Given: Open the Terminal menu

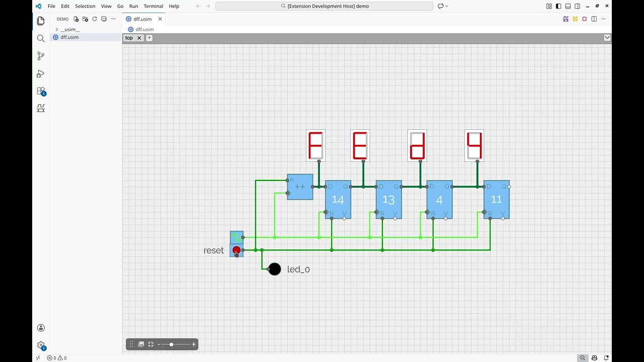Looking at the screenshot, I should 153,6.
